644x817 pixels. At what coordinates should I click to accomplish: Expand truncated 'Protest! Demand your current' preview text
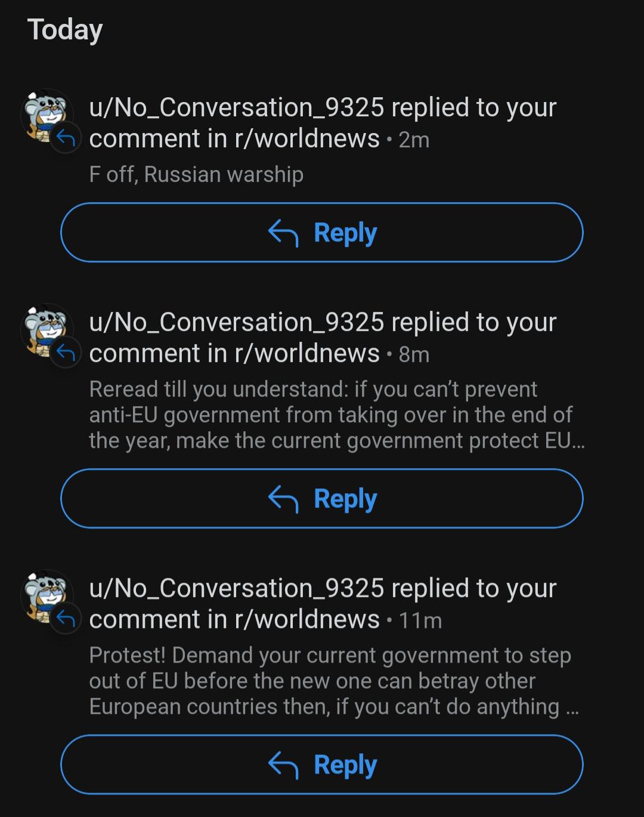(334, 681)
